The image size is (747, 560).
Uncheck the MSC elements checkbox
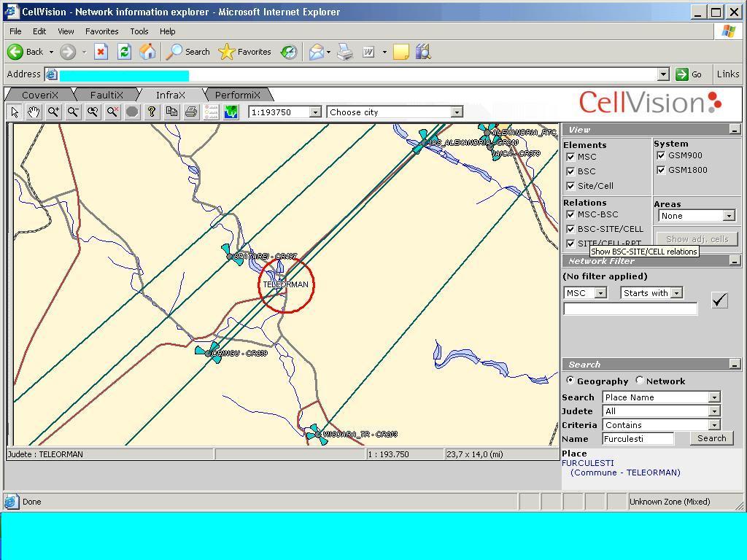pyautogui.click(x=570, y=157)
